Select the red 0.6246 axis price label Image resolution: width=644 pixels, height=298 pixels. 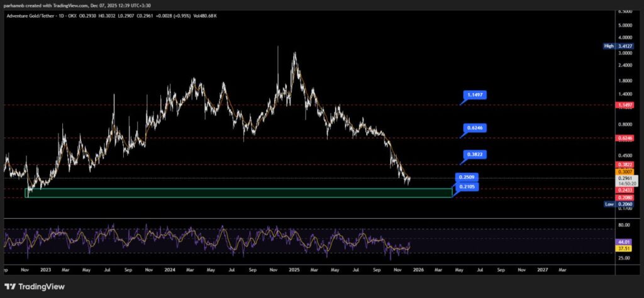pyautogui.click(x=625, y=138)
